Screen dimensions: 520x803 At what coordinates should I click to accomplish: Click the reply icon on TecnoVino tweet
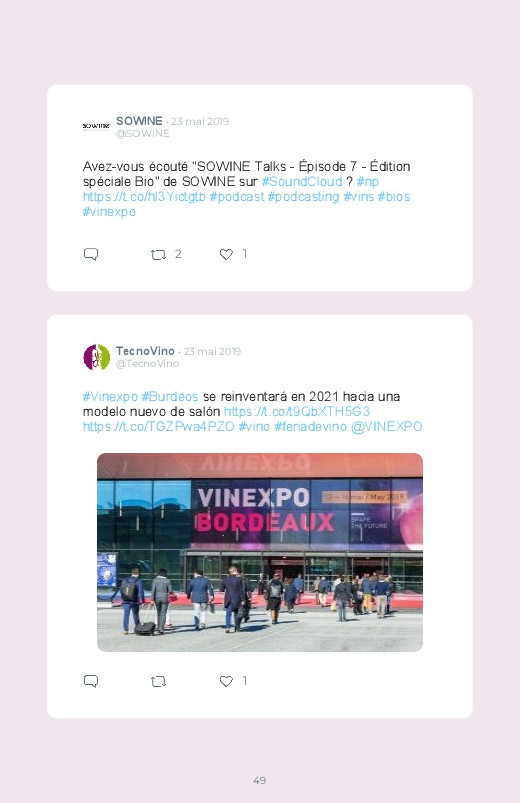(x=91, y=681)
